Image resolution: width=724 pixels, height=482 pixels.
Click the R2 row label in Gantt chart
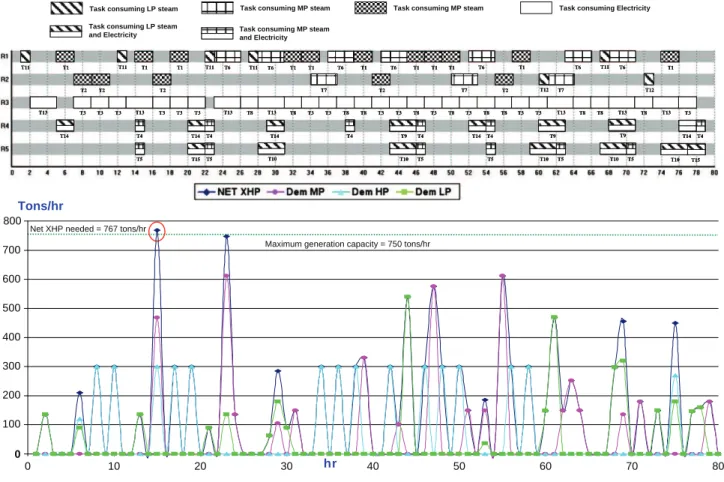click(x=5, y=79)
